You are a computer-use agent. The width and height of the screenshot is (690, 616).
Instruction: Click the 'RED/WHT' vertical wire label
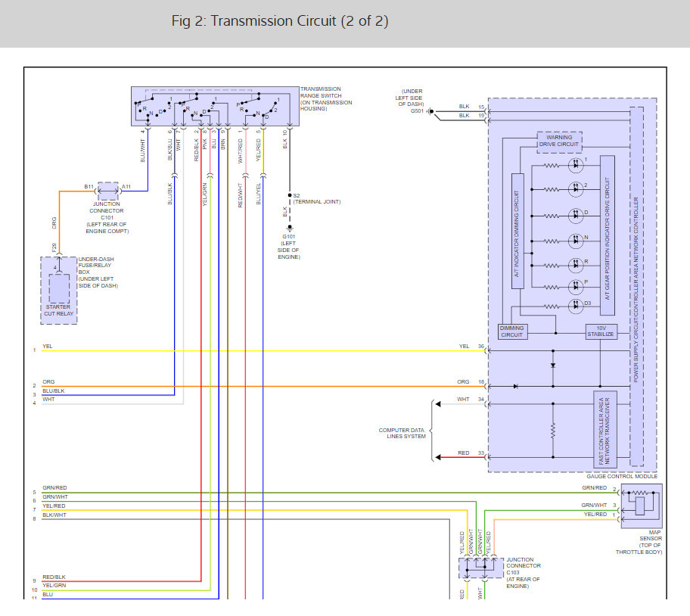tap(241, 195)
